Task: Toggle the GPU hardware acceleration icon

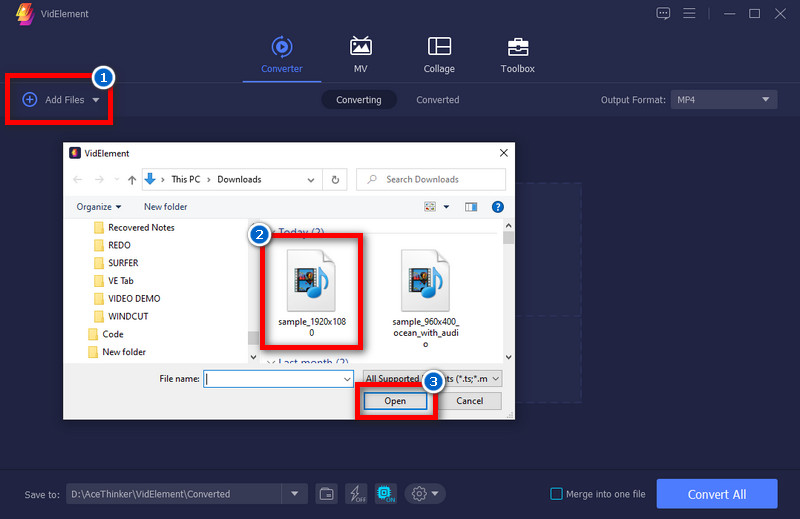Action: pos(385,494)
